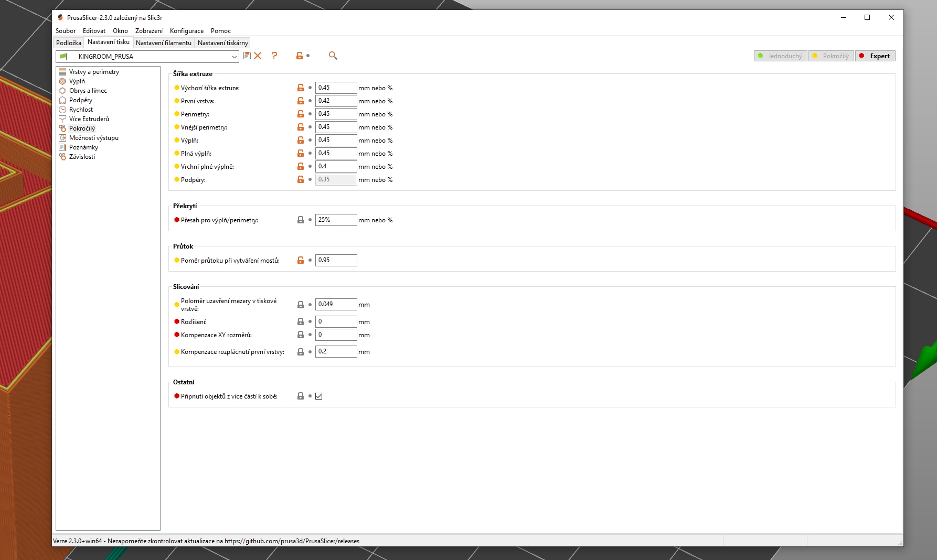Uncheck Připnutí objektů z více částí checkbox
This screenshot has width=937, height=560.
pos(319,396)
